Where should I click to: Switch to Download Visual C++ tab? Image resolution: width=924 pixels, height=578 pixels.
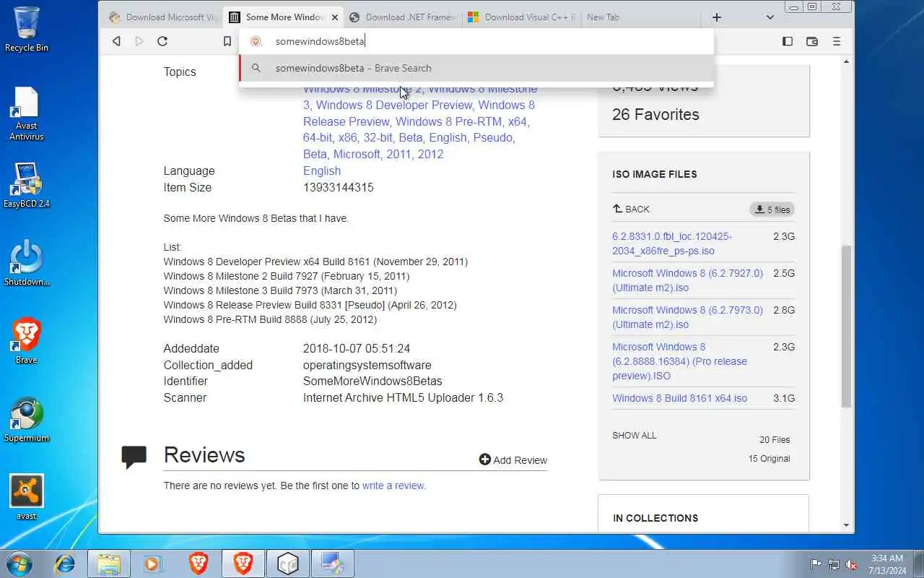[x=522, y=17]
